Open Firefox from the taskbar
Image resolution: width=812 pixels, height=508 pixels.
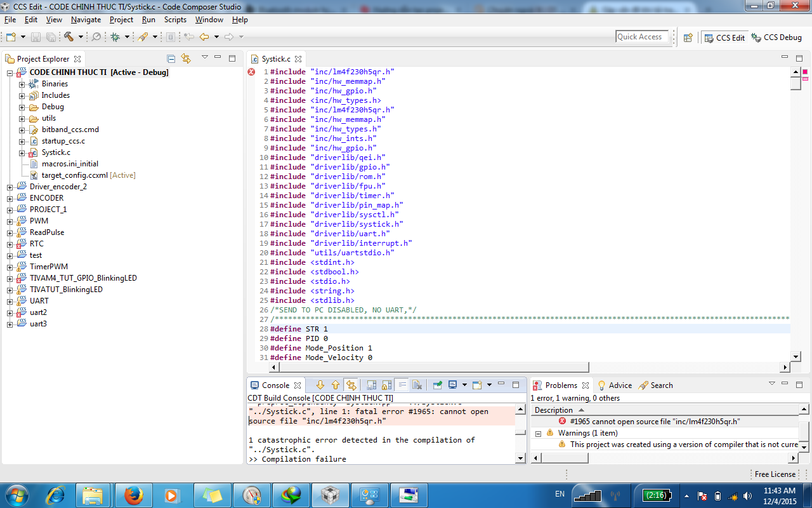point(133,495)
